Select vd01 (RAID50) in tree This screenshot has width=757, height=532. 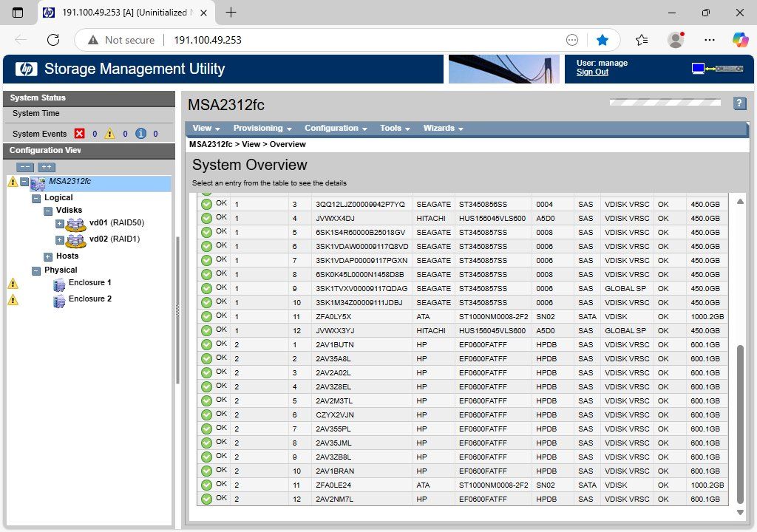pyautogui.click(x=117, y=223)
